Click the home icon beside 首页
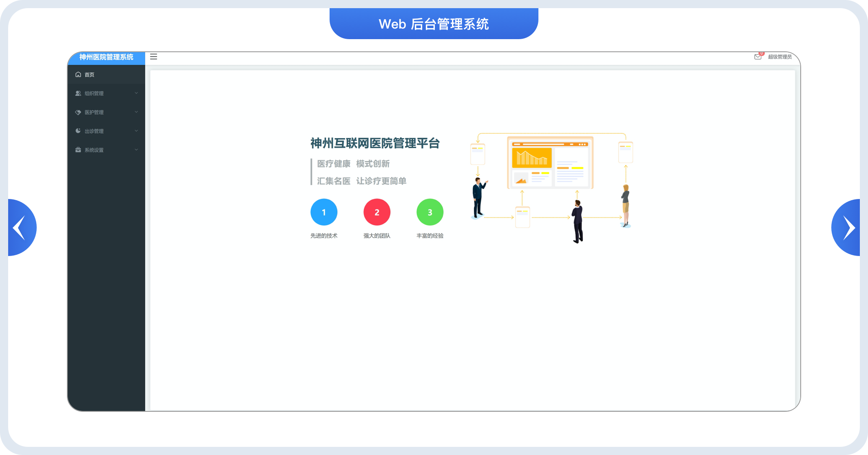The height and width of the screenshot is (455, 868). tap(78, 75)
